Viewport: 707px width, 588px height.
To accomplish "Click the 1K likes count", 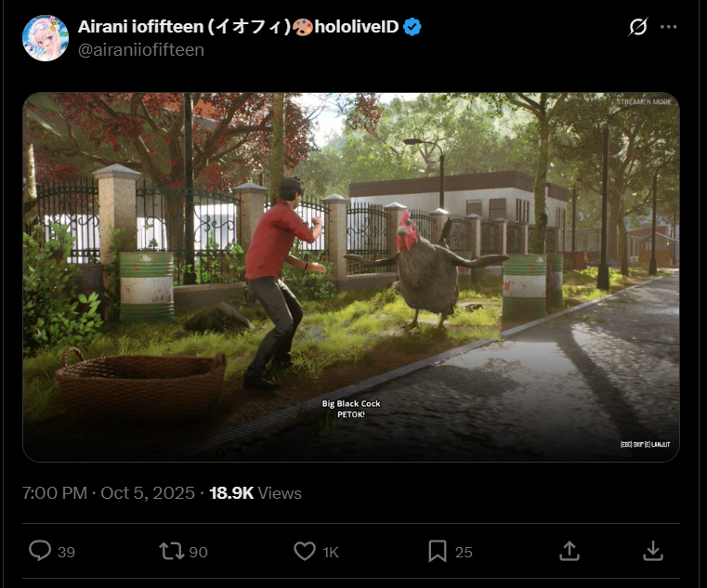I will click(x=331, y=552).
